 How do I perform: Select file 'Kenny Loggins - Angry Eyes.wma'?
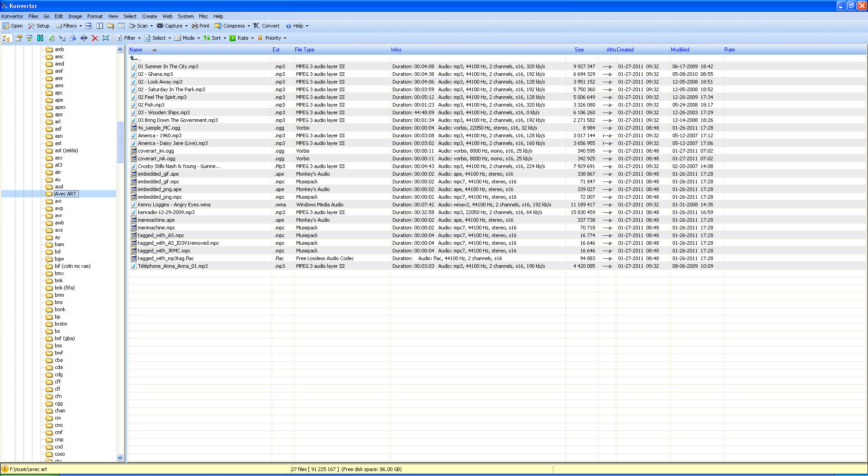(174, 205)
